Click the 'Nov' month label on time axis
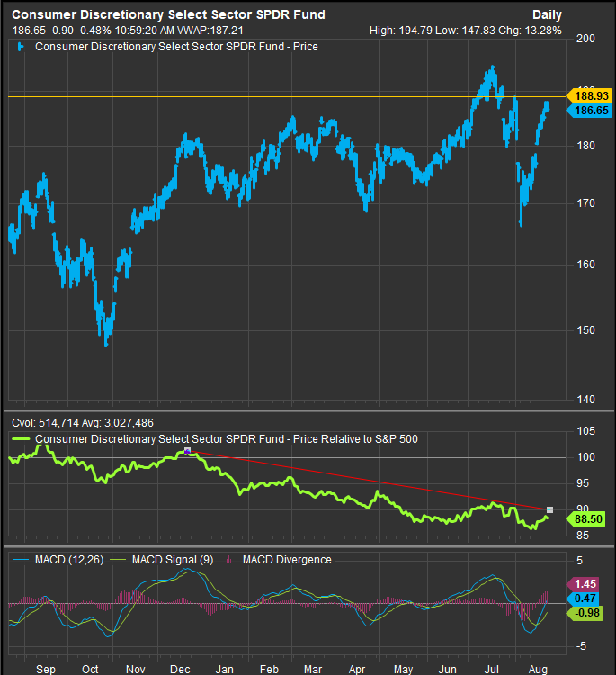Image resolution: width=616 pixels, height=675 pixels. 136,669
